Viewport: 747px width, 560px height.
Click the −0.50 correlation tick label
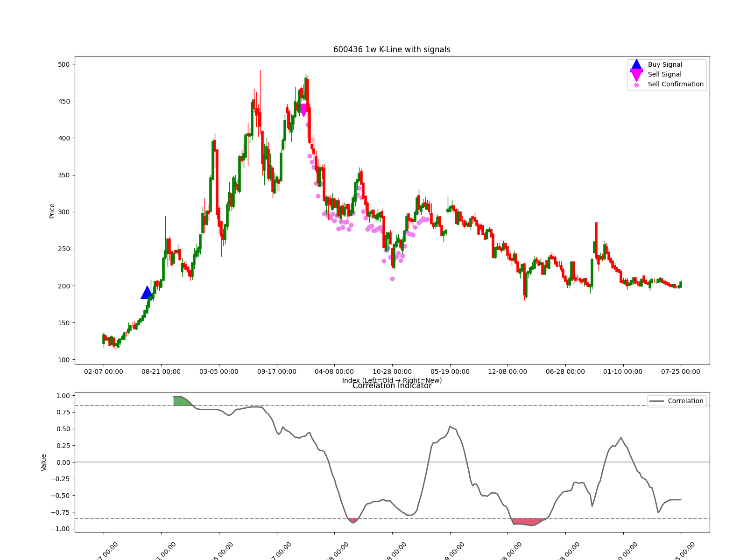coord(61,496)
